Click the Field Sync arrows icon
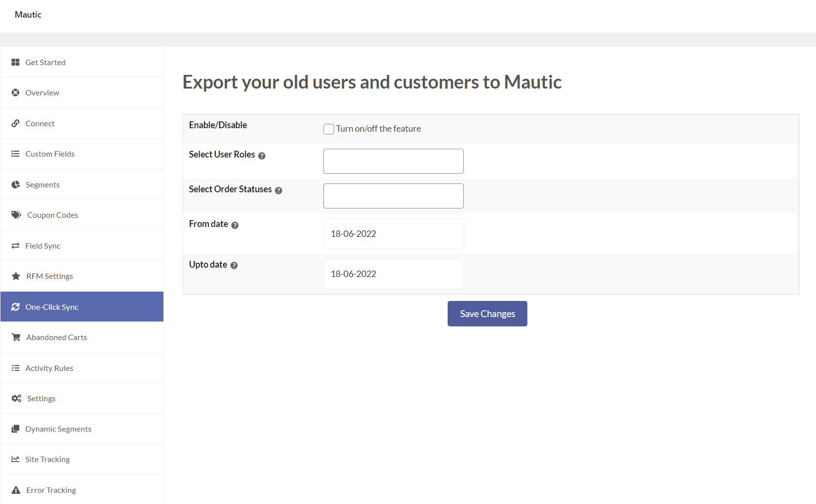This screenshot has height=504, width=816. (x=16, y=246)
